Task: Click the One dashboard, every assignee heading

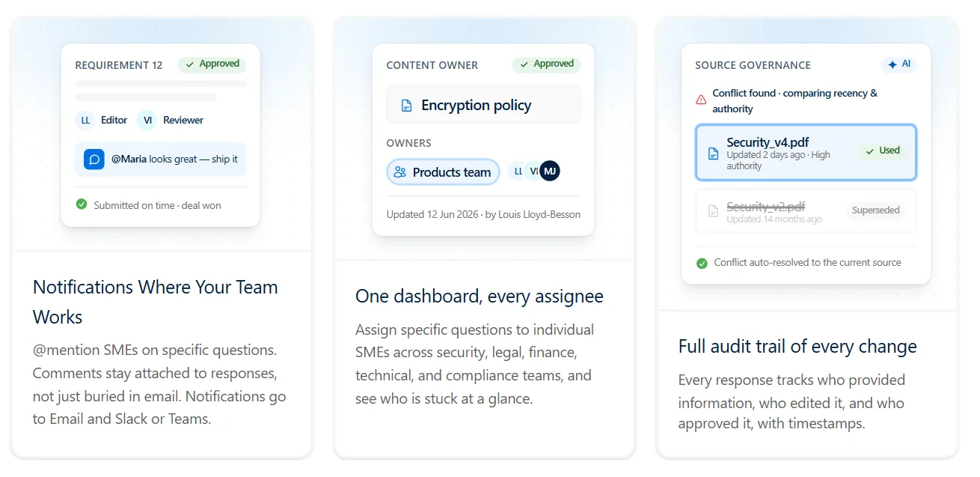Action: tap(480, 297)
